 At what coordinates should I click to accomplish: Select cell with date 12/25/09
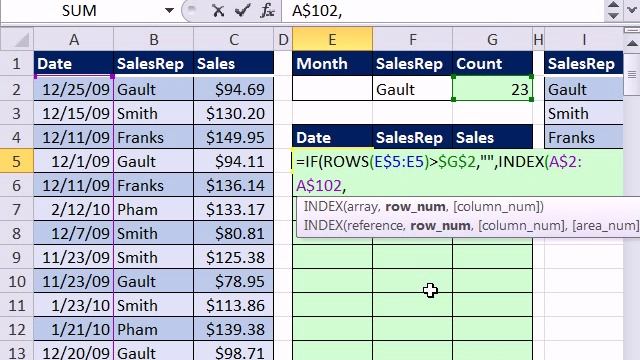(73, 89)
